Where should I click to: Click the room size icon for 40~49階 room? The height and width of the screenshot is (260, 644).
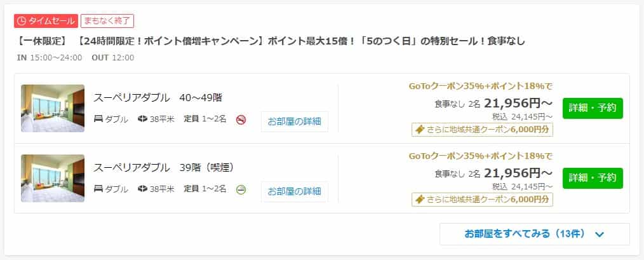coord(142,120)
